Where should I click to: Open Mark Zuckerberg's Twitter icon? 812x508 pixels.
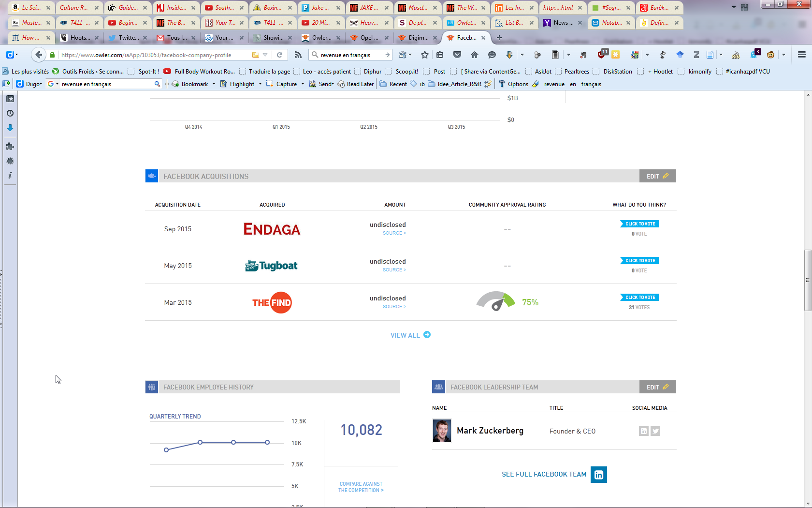(655, 431)
